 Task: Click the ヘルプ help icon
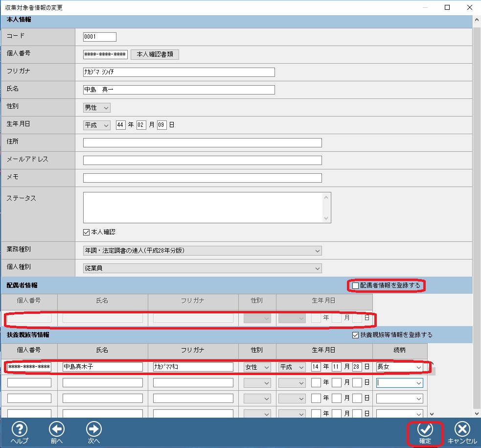tap(19, 430)
